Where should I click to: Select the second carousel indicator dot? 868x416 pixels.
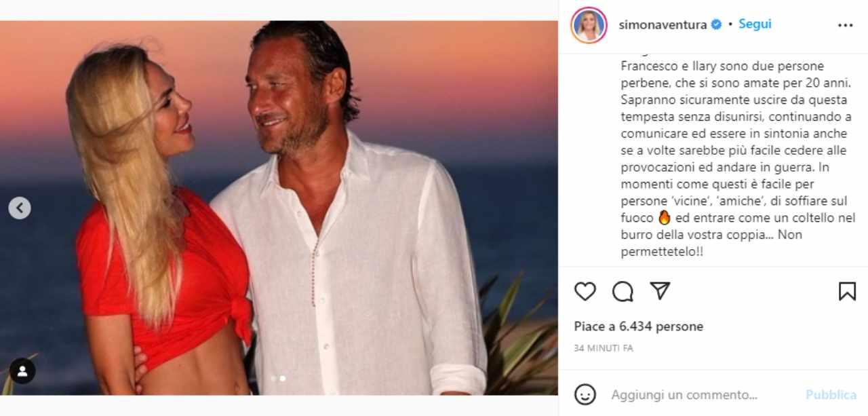click(283, 378)
